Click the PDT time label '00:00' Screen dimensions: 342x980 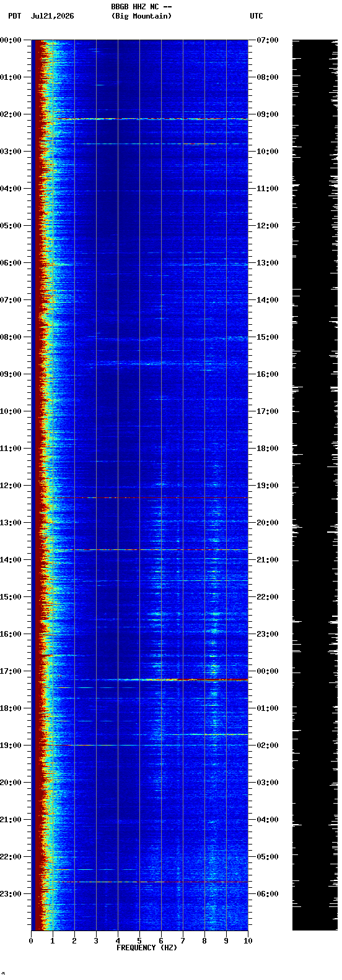pyautogui.click(x=11, y=40)
